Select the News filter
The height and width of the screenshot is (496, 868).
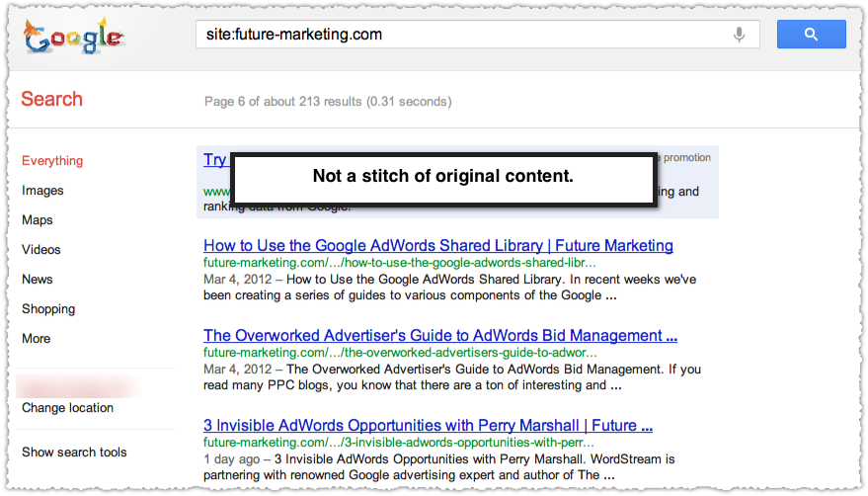click(x=38, y=280)
